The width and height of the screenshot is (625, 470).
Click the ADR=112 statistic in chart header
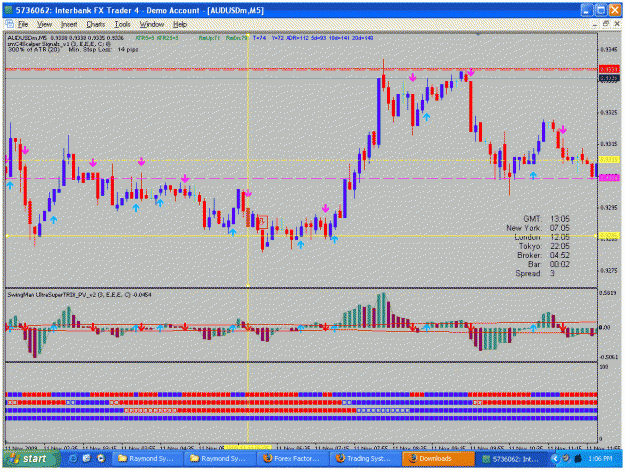tap(297, 38)
